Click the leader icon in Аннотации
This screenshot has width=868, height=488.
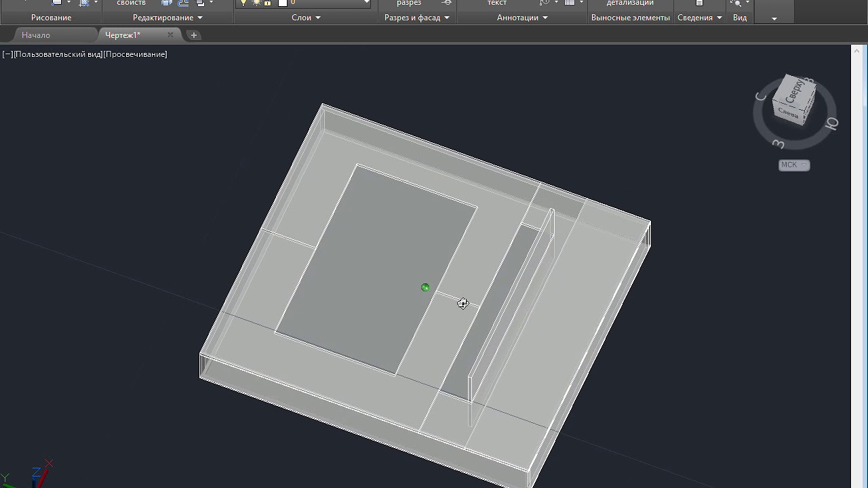tap(545, 3)
